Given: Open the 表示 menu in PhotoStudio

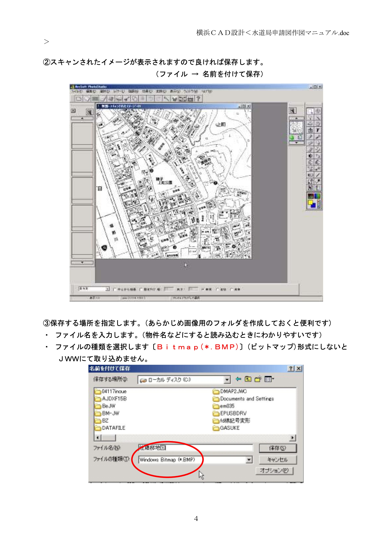Looking at the screenshot, I should pyautogui.click(x=175, y=92).
